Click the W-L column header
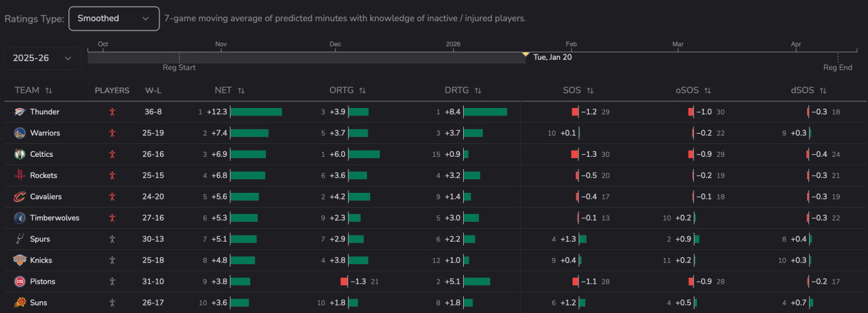The height and width of the screenshot is (313, 868). [x=153, y=90]
